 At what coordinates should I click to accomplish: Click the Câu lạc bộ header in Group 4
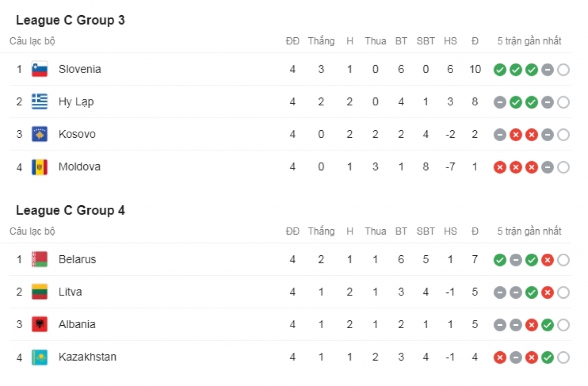click(32, 231)
